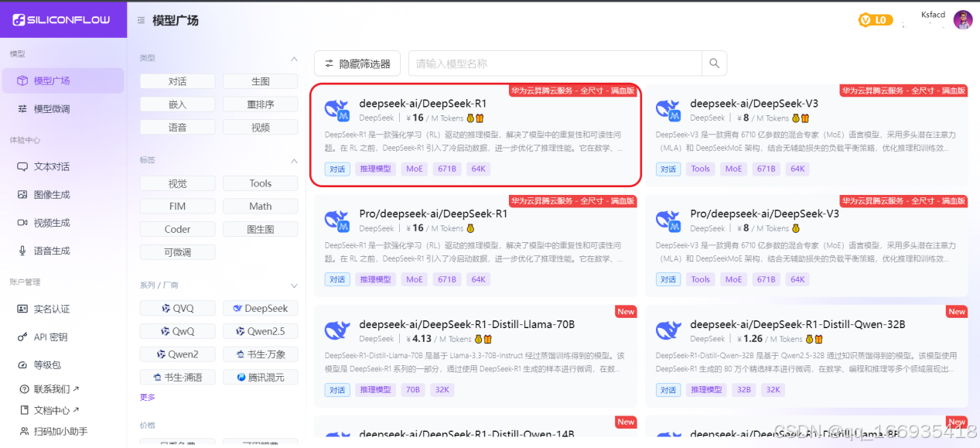The image size is (980, 448).
Task: Open the deepseek-ai/DeepSeek-R1 model card
Action: pos(476,135)
